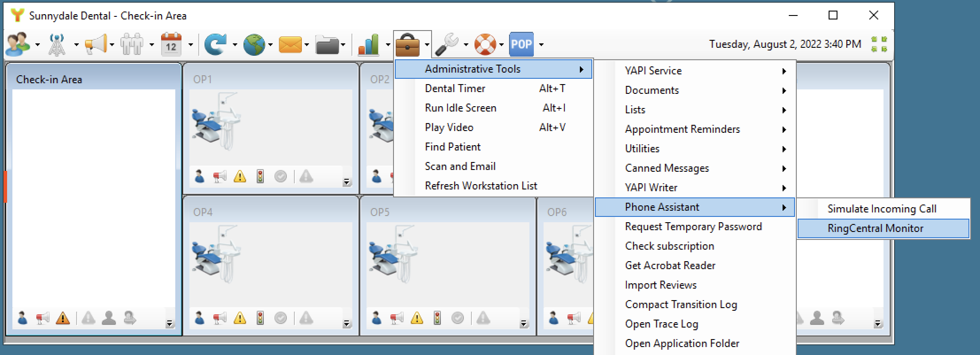Select Import Reviews menu item
The image size is (980, 355).
(x=695, y=285)
